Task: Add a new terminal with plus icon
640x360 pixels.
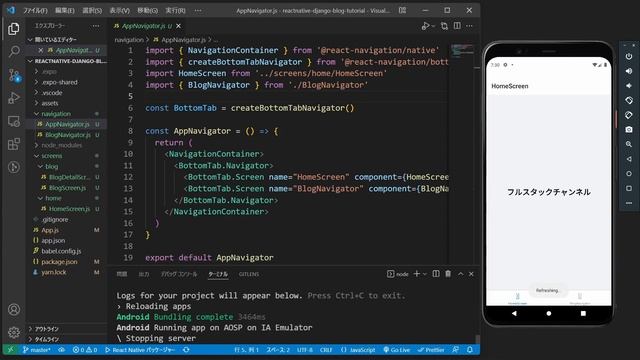Action: 416,274
